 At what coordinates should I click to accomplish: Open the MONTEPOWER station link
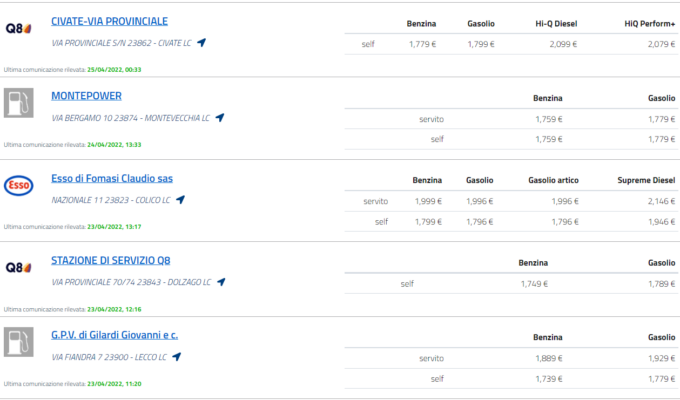click(x=86, y=96)
